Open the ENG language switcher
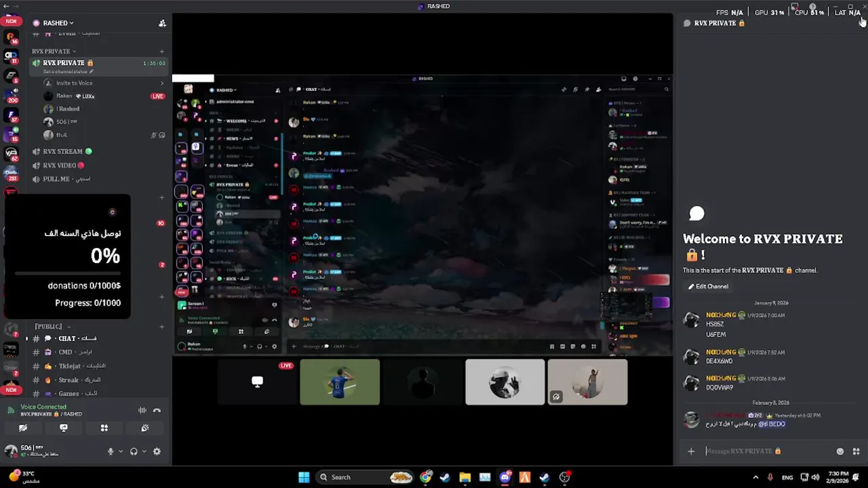The width and height of the screenshot is (868, 488). [787, 477]
